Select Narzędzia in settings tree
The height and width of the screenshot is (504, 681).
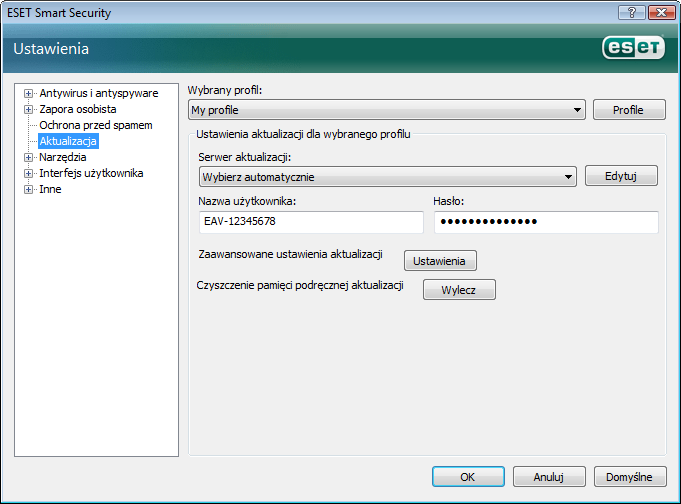point(63,157)
